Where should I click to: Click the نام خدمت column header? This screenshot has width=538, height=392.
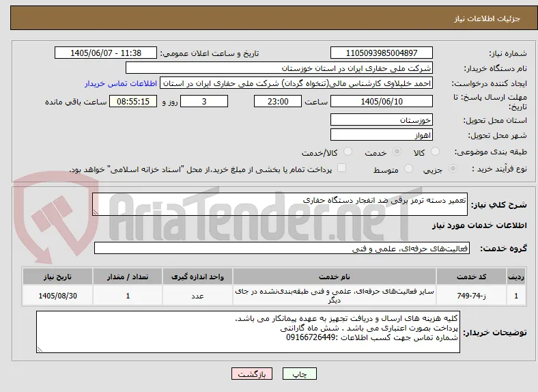pos(335,277)
